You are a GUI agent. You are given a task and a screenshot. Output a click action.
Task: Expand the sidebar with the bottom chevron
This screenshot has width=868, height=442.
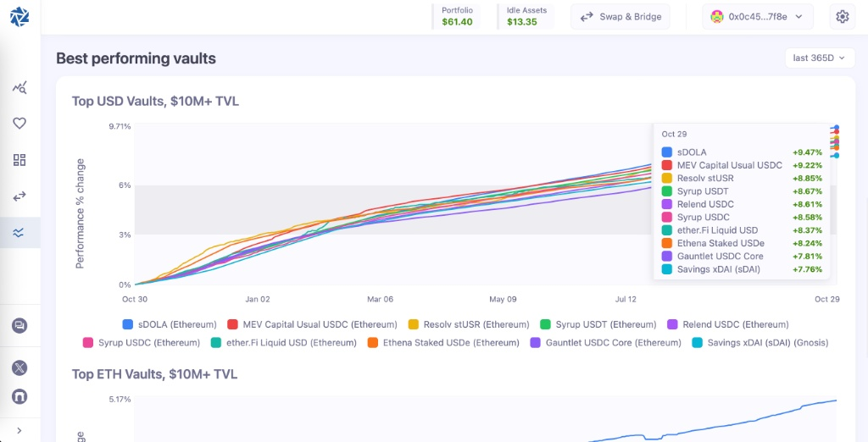tap(19, 430)
